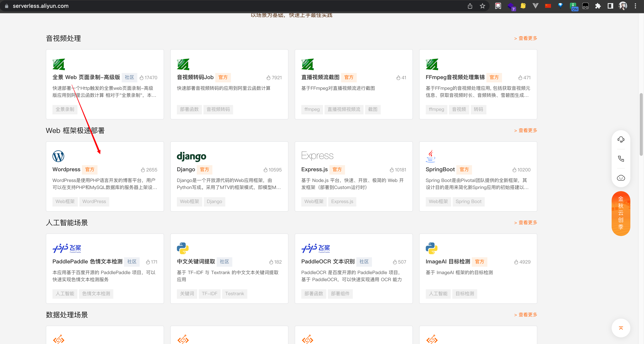Click 查看更多 for Web 框架极速部署 section

525,130
